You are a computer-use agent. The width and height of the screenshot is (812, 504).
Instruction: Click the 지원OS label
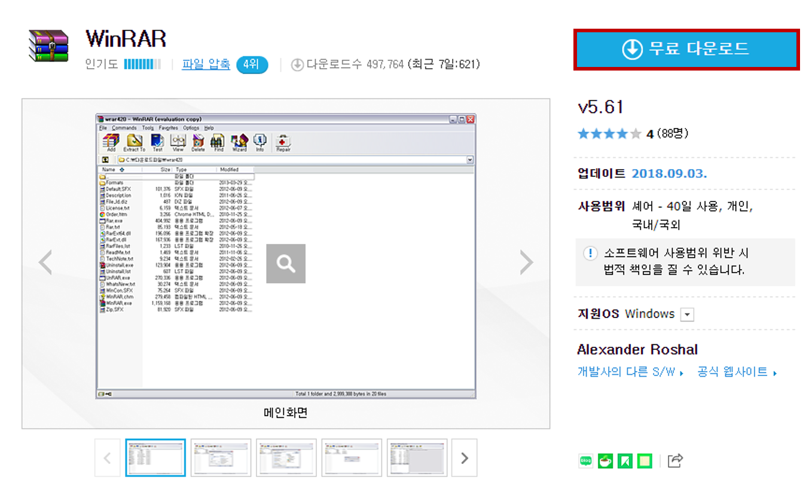(x=598, y=314)
